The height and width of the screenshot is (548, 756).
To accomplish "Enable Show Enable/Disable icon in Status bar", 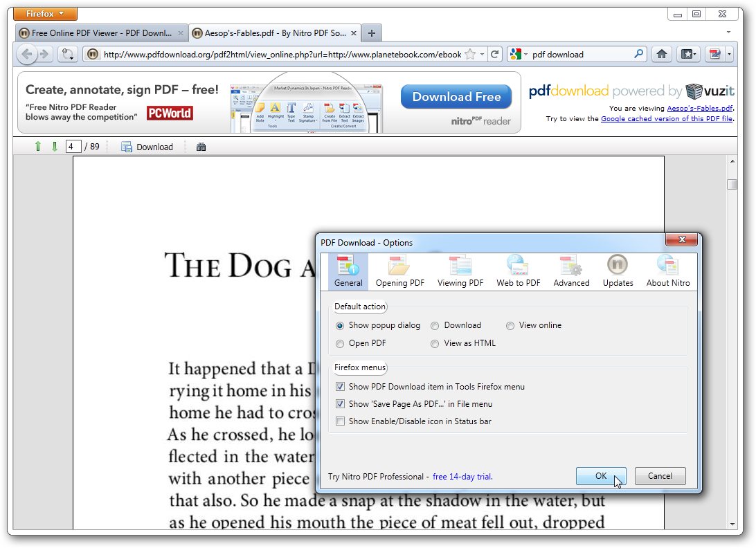I will 340,421.
